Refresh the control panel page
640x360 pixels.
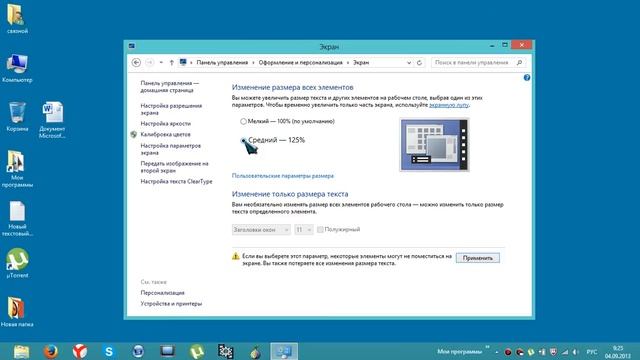pyautogui.click(x=419, y=63)
